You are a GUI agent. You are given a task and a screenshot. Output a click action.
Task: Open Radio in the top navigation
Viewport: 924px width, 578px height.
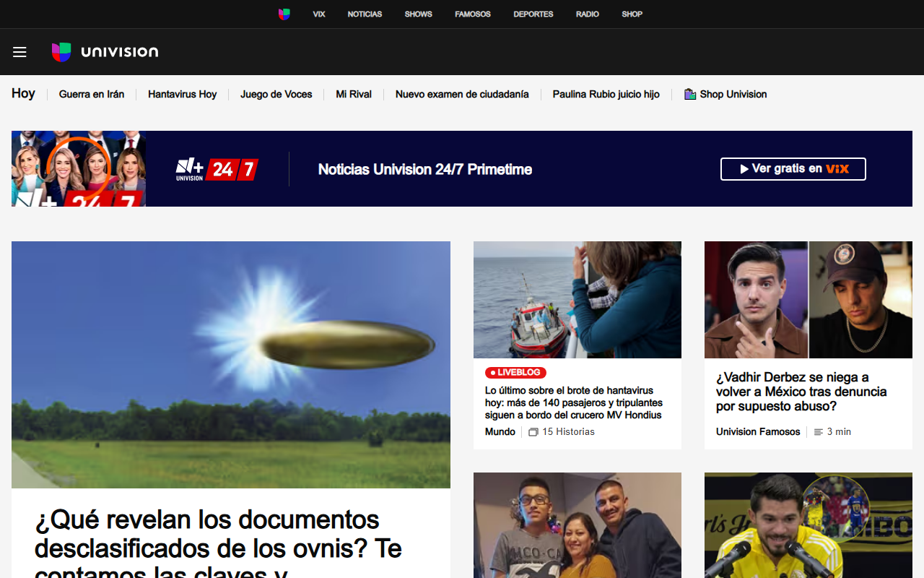tap(588, 14)
